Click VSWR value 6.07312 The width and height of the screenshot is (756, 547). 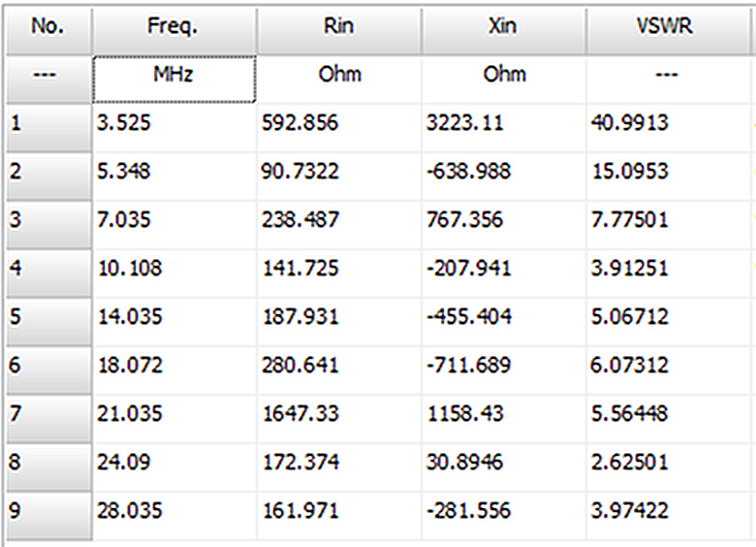pyautogui.click(x=668, y=370)
